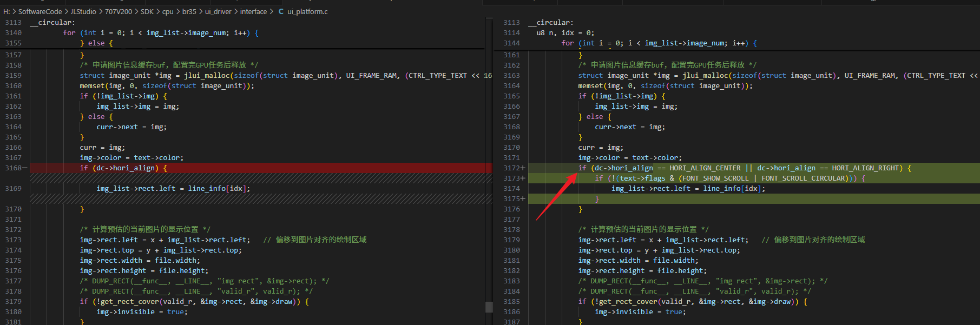Expand the JLStudio breadcrumb folder

pos(83,11)
